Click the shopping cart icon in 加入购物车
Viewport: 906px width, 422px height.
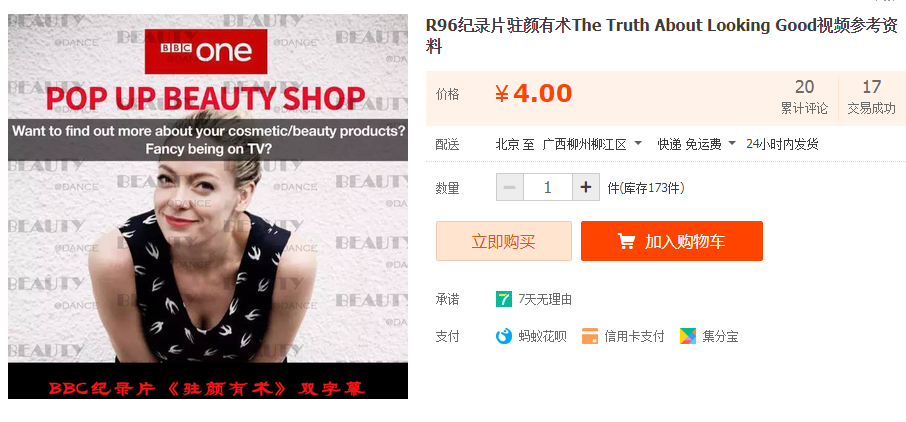(626, 241)
